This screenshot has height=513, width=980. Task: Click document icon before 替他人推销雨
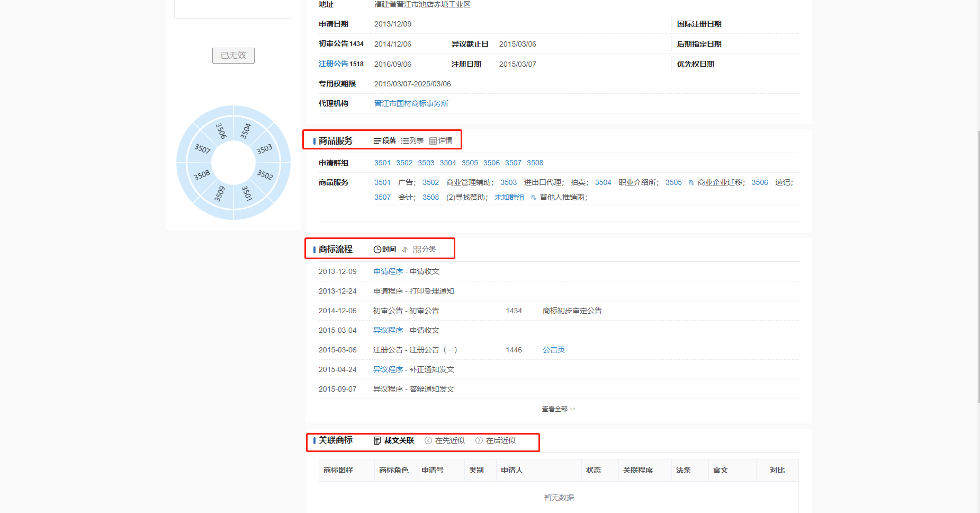[533, 198]
